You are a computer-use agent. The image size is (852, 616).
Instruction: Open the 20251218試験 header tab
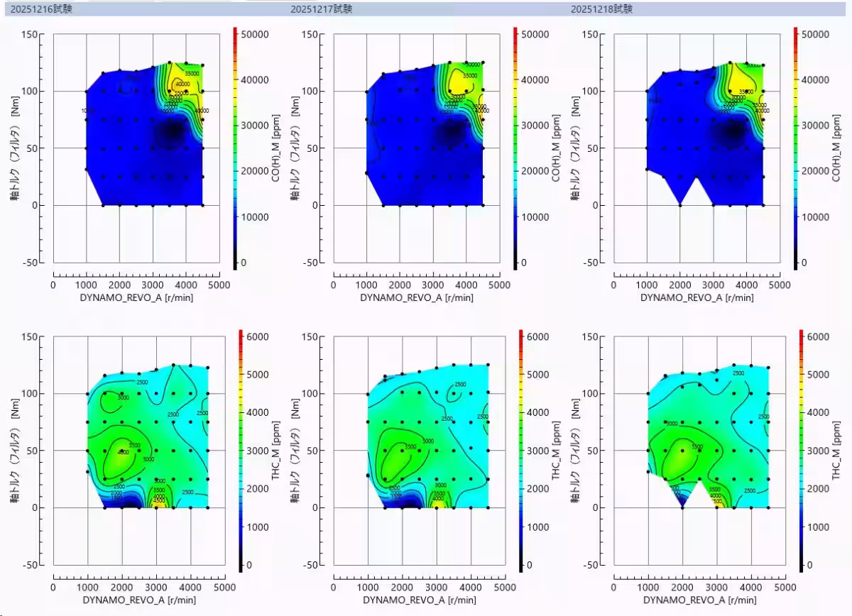(x=601, y=9)
